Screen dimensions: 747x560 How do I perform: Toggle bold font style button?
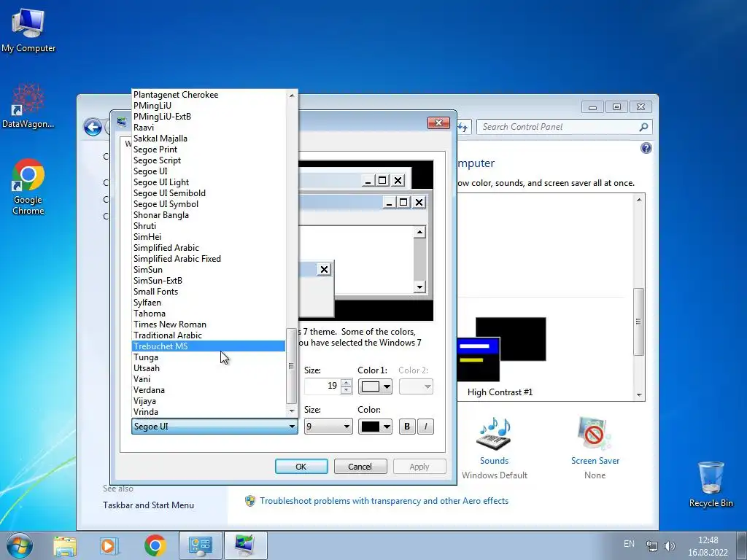[x=407, y=426]
